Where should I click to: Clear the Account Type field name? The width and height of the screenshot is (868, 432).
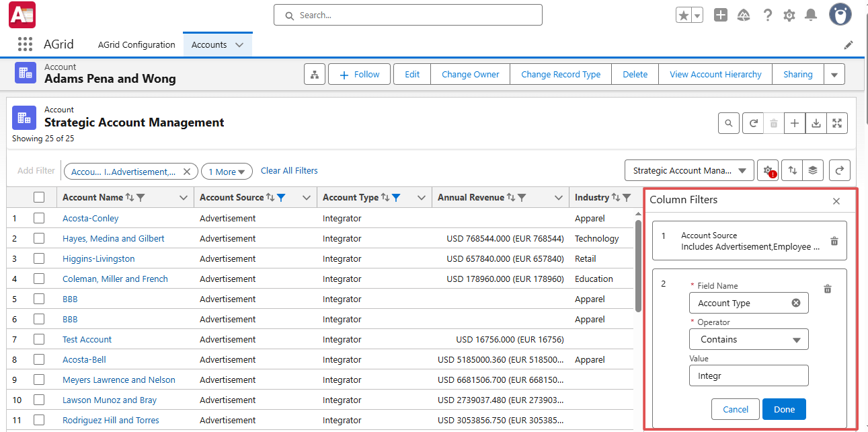coord(796,303)
